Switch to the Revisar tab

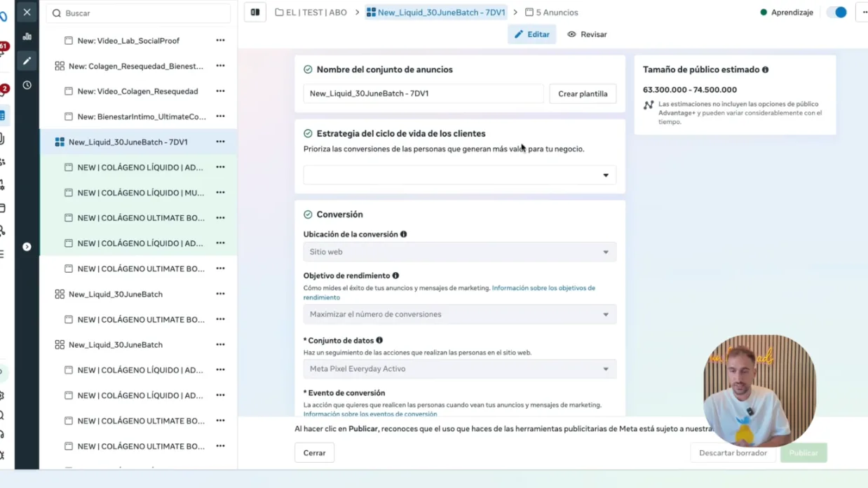pos(587,34)
